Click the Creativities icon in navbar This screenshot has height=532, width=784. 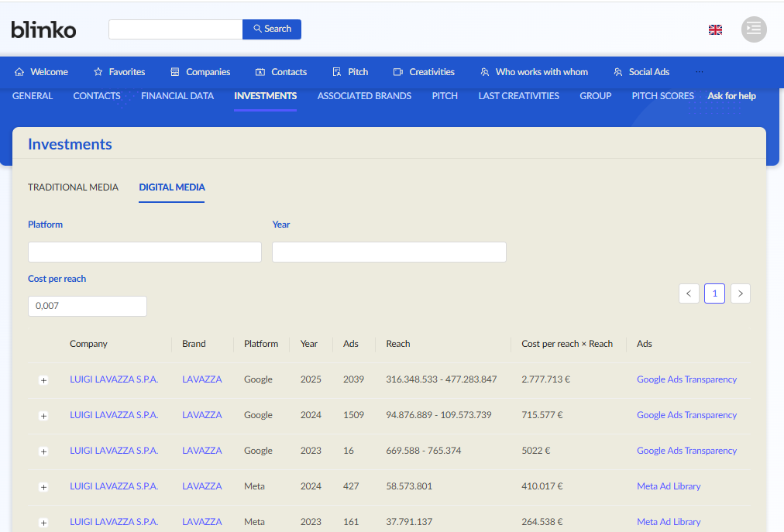click(x=398, y=72)
